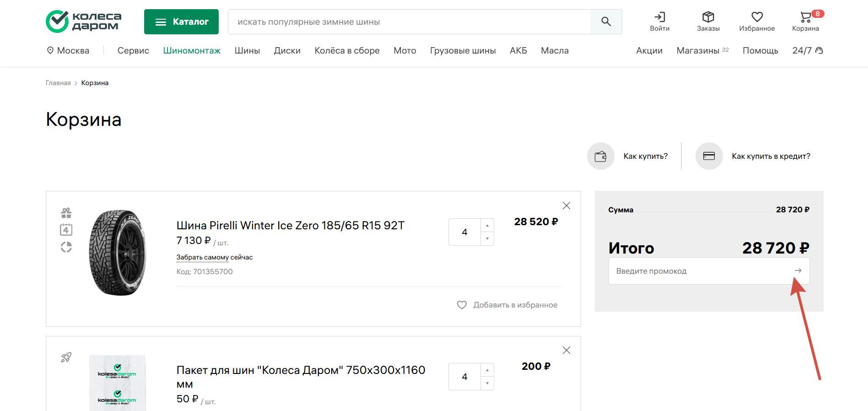
Task: Open Заказы box icon
Action: 708,17
